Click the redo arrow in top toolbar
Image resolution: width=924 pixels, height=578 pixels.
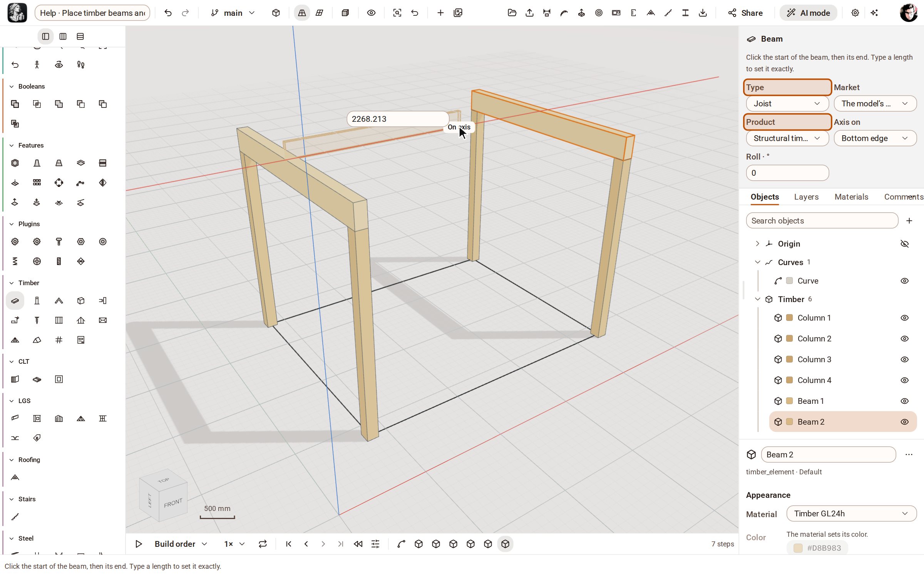pyautogui.click(x=185, y=13)
